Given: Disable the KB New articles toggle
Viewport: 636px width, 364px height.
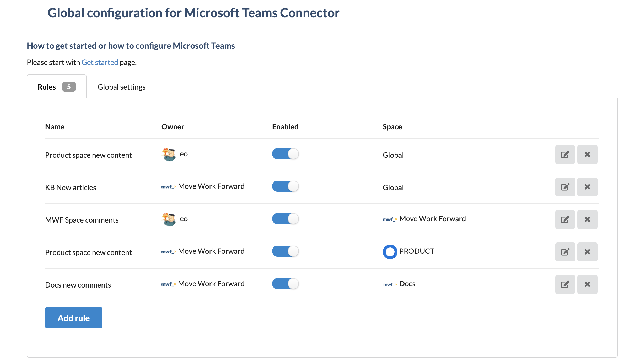Looking at the screenshot, I should click(x=285, y=186).
